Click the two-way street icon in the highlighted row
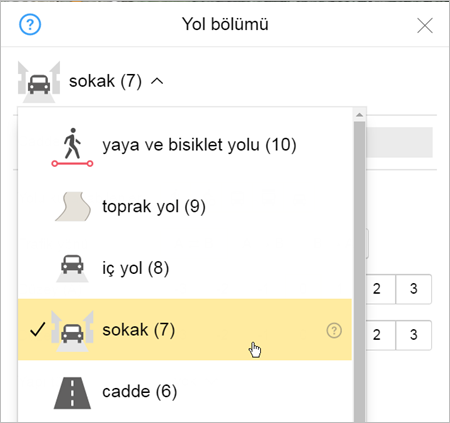The image size is (450, 423). 72,331
